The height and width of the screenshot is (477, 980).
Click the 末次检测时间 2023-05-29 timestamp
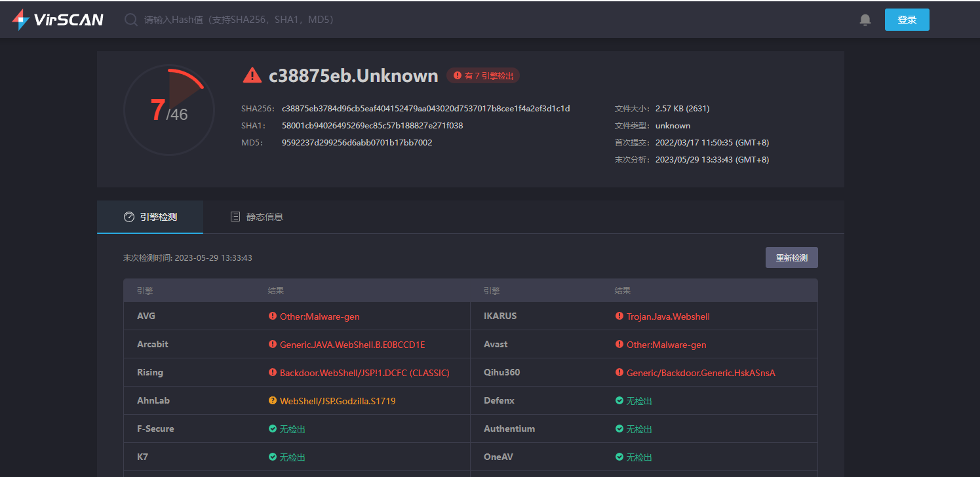coord(187,258)
